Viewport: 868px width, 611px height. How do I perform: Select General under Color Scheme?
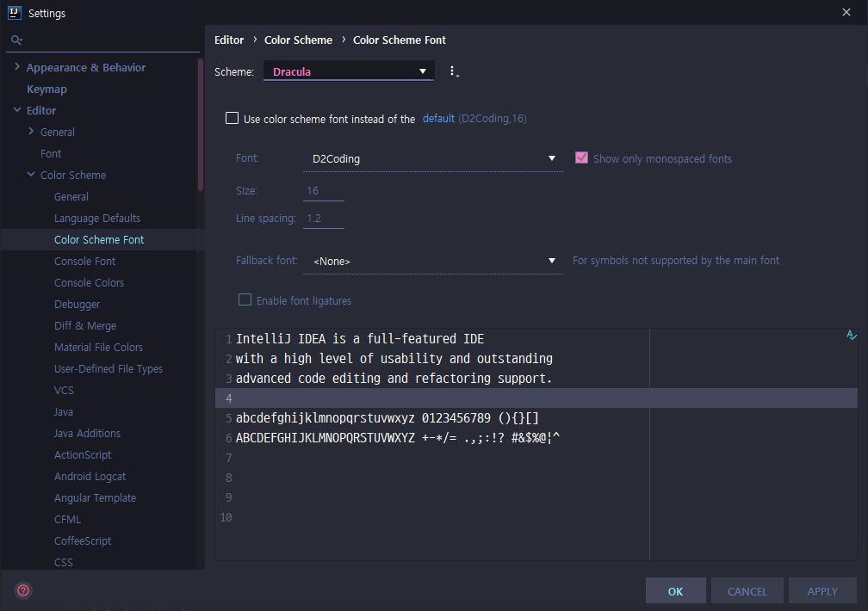pos(71,196)
